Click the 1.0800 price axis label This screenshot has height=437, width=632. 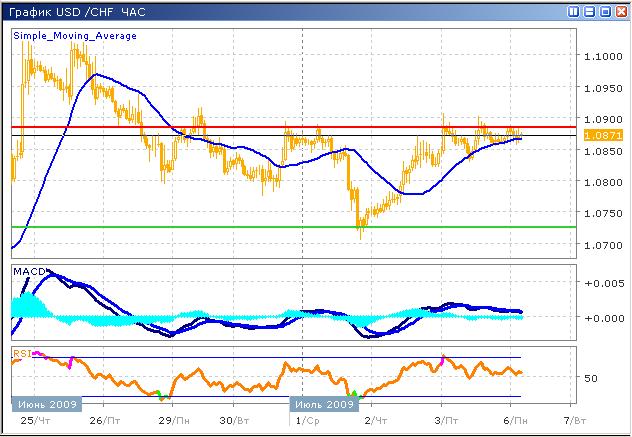pos(601,183)
